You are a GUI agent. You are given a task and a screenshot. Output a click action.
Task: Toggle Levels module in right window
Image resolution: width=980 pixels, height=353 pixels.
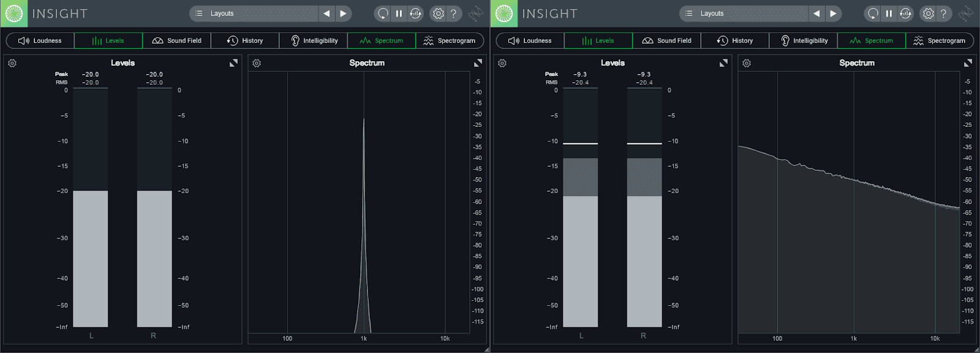click(x=598, y=40)
